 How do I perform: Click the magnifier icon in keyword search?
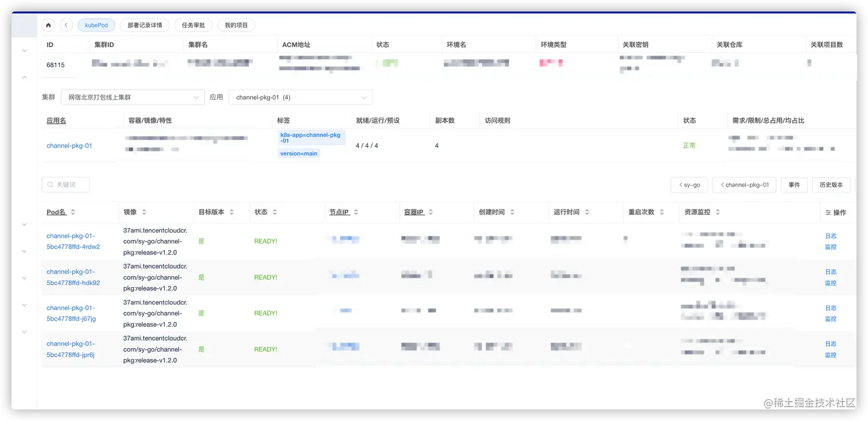click(x=51, y=185)
